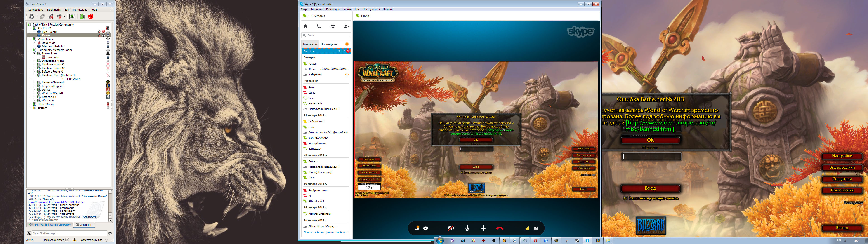The height and width of the screenshot is (244, 868).
Task: Select Lich - Костя user in TeamSpeak
Action: pos(49,32)
